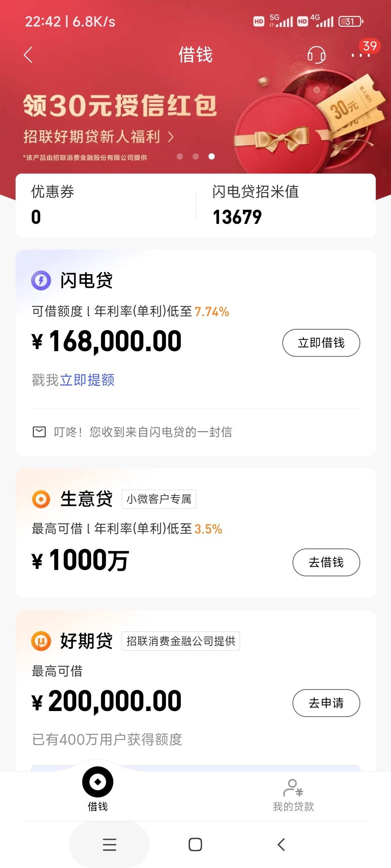Tap the back arrow beside 借钱 title
Image resolution: width=391 pixels, height=868 pixels.
click(x=28, y=55)
